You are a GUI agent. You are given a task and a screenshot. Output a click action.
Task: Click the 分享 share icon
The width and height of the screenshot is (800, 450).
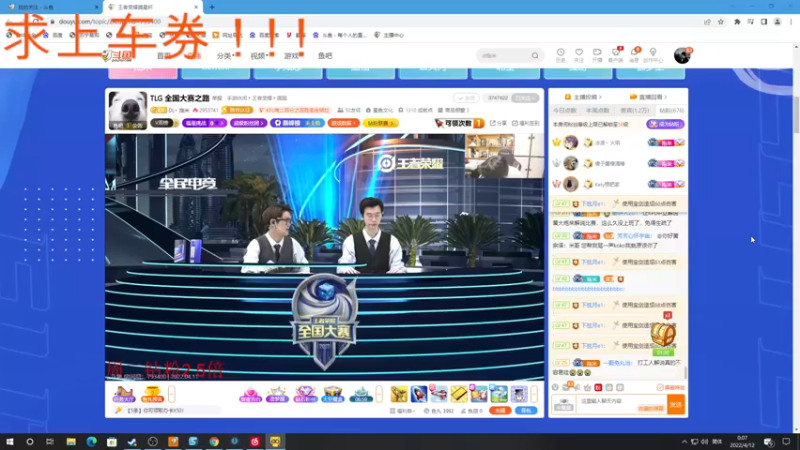(498, 123)
